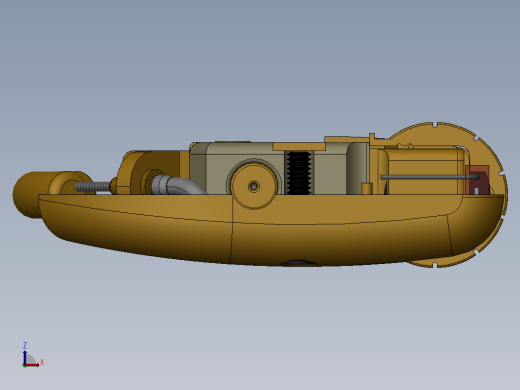This screenshot has height=390, width=520.
Task: Select the red-brown block at the right
Action: pos(477,180)
